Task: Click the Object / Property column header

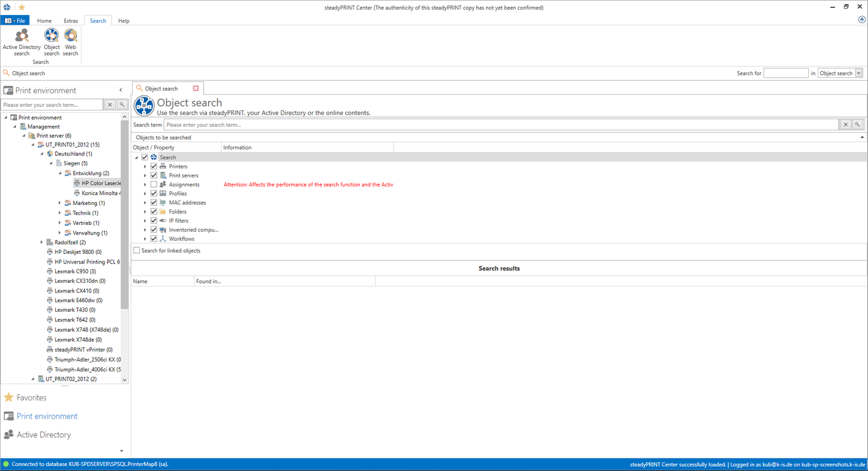Action: pyautogui.click(x=176, y=147)
